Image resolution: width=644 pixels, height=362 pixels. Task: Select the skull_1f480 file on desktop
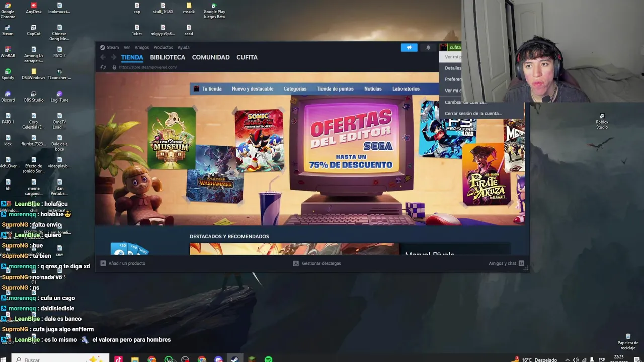[163, 8]
